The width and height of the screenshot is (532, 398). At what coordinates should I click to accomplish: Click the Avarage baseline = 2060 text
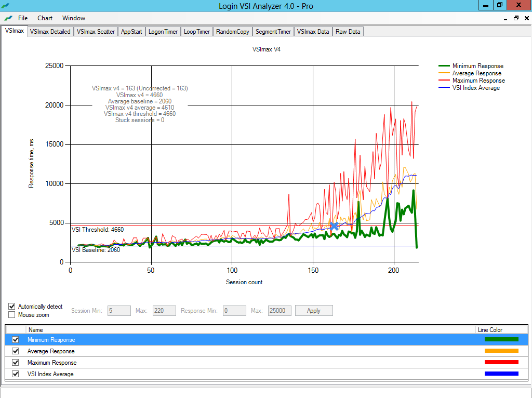click(140, 101)
